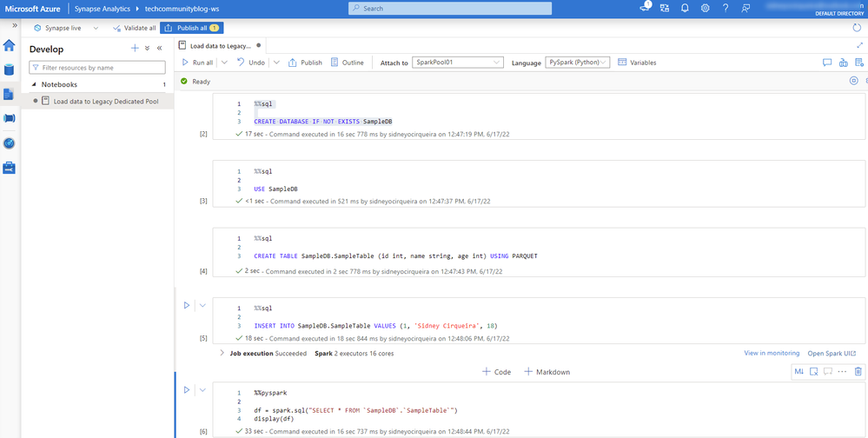Open the Home hub icon
This screenshot has height=438, width=868.
[10, 45]
